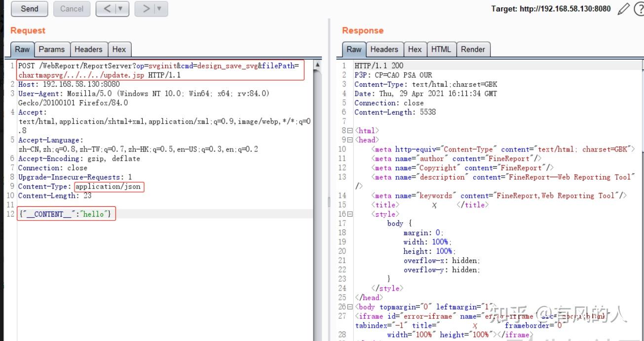Click the overflow-x: hidden CSS line
This screenshot has height=341, width=644.
pyautogui.click(x=442, y=261)
